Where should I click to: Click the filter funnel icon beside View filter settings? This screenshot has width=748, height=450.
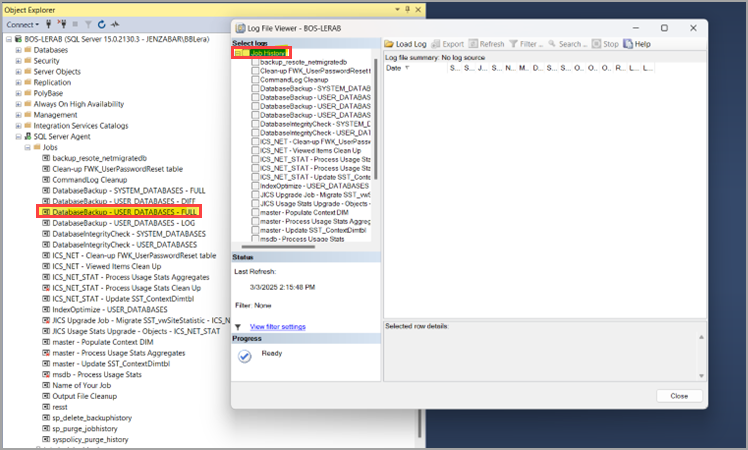click(238, 327)
